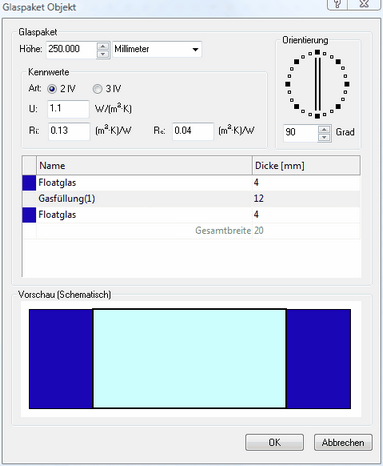The width and height of the screenshot is (383, 466).
Task: Open the Millimeter unit dropdown
Action: 157,49
